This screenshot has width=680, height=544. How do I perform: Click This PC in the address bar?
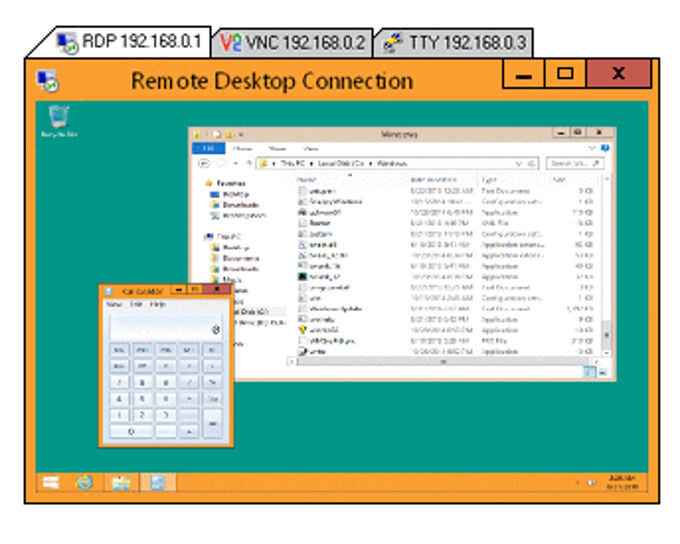293,164
